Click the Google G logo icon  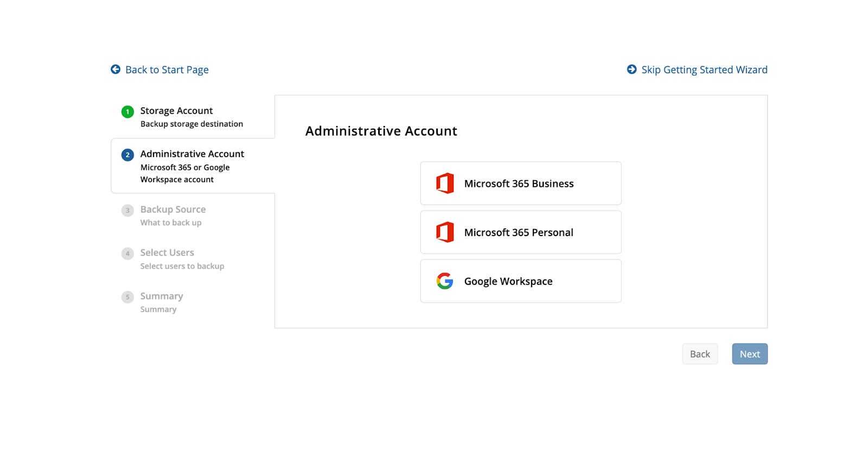pos(445,281)
